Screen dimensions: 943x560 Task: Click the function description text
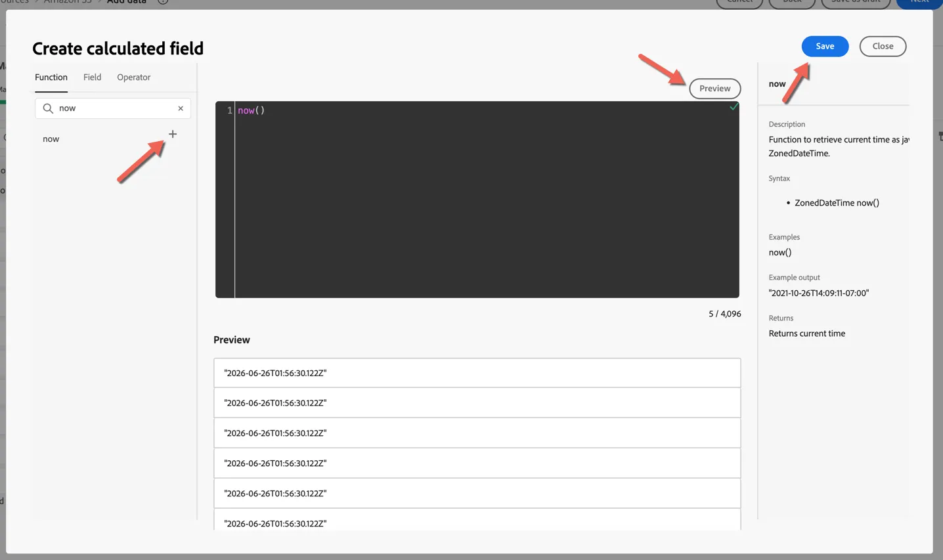click(x=839, y=146)
